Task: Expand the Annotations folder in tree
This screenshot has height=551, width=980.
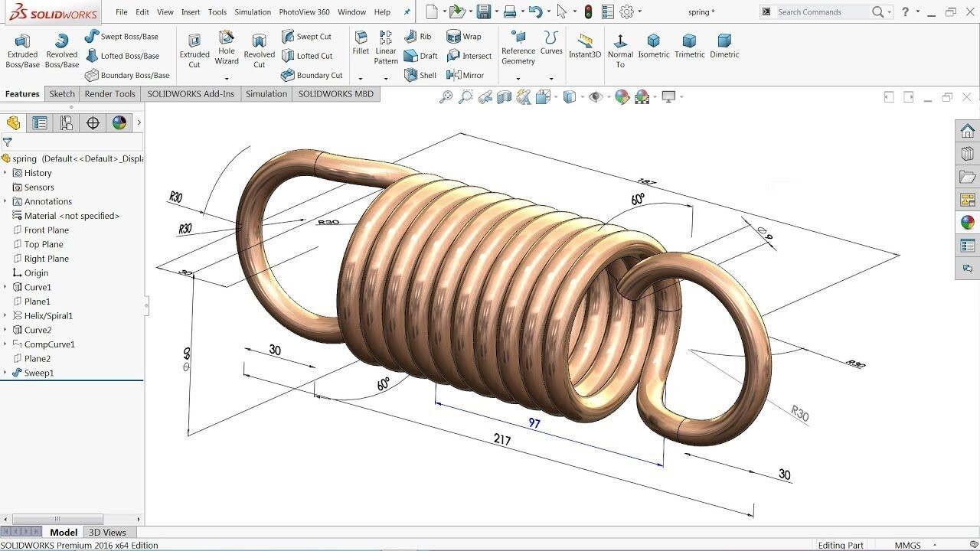Action: [5, 201]
